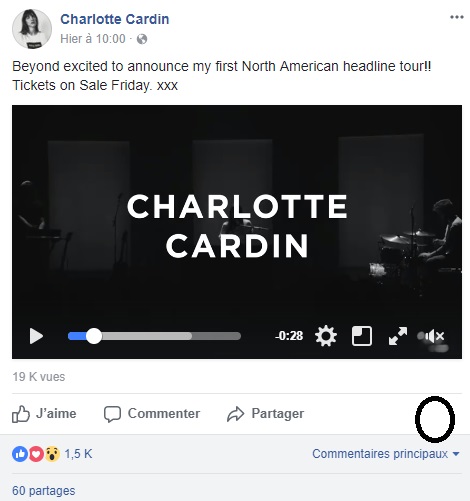The width and height of the screenshot is (470, 501).
Task: Expand video to fullscreen
Action: click(398, 336)
